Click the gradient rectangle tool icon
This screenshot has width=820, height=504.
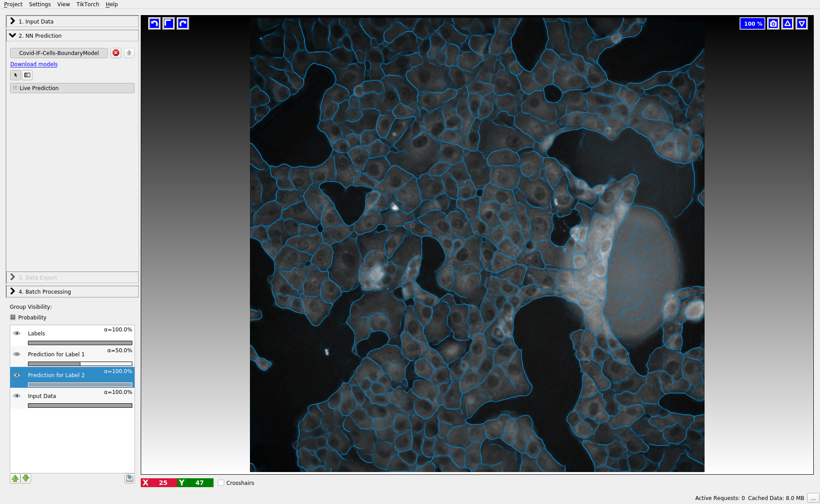(27, 75)
